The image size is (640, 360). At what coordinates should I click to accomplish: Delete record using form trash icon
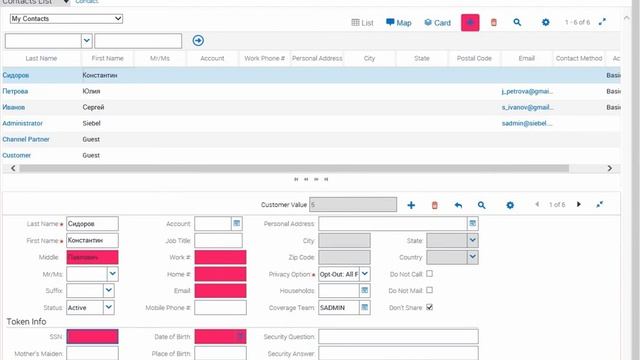click(434, 205)
